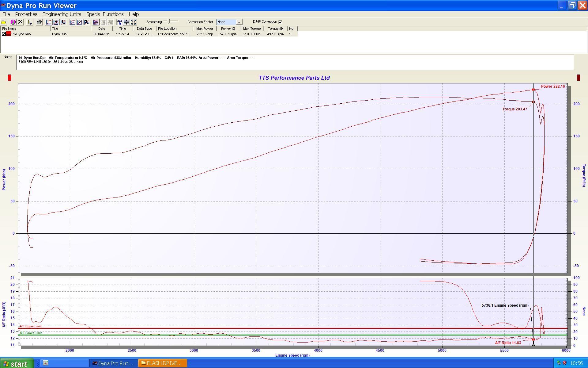
Task: Click the printer icon
Action: click(x=39, y=22)
